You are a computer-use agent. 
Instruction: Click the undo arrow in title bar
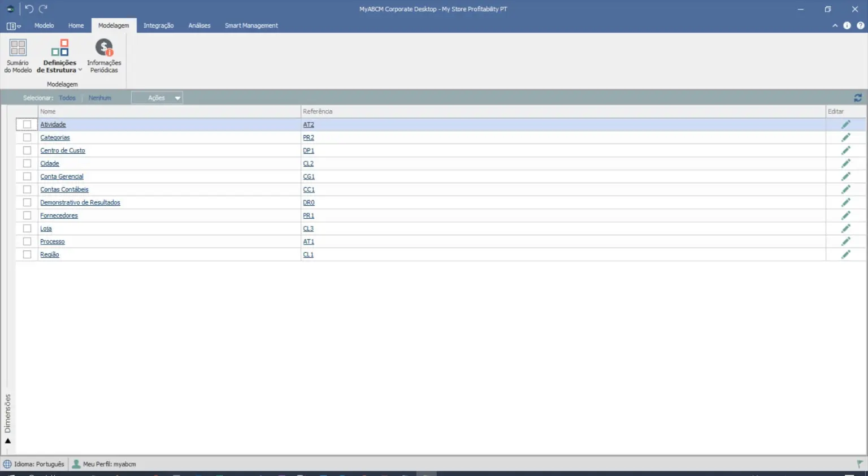[x=29, y=9]
